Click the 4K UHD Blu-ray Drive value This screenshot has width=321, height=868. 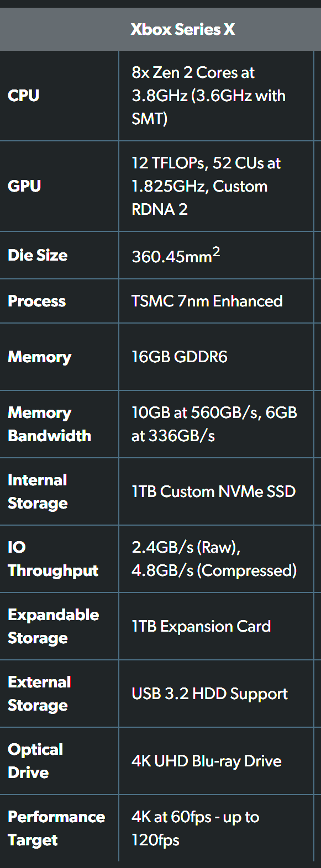point(207,761)
